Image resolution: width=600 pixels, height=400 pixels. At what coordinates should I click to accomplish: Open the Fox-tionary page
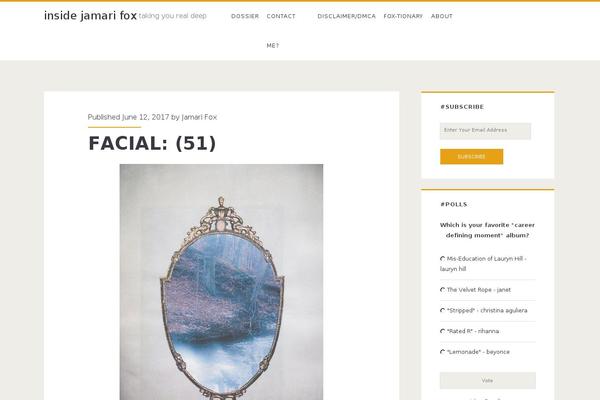(403, 16)
